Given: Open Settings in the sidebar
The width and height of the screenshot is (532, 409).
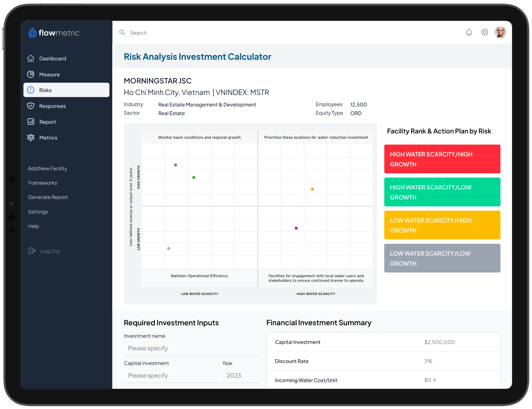Looking at the screenshot, I should [x=38, y=212].
